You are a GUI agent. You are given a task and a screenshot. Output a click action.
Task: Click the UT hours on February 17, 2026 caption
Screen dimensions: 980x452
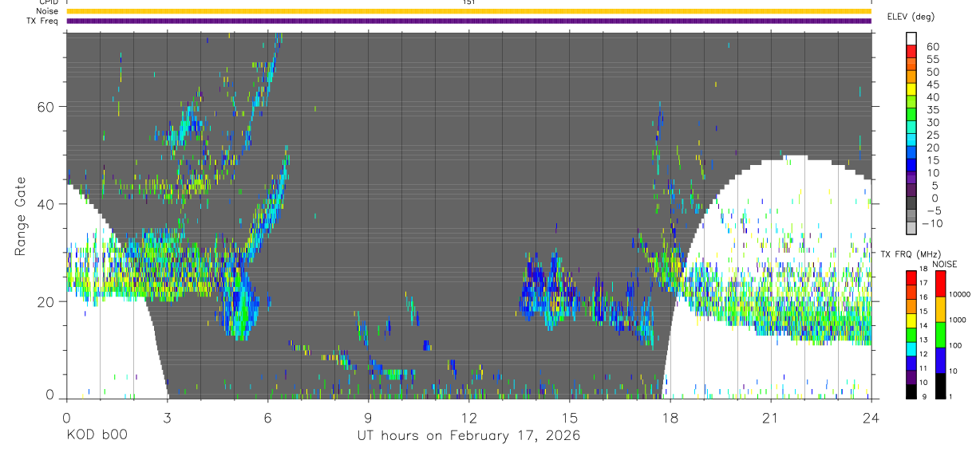click(468, 436)
